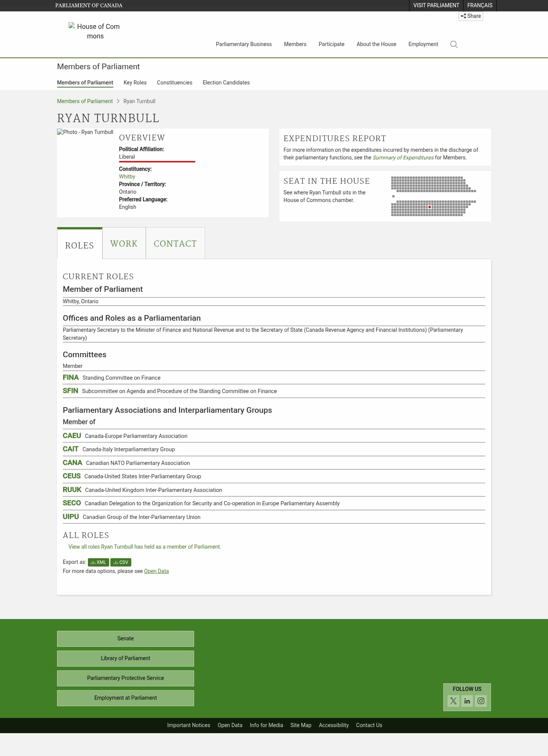Click the Share button

point(471,16)
